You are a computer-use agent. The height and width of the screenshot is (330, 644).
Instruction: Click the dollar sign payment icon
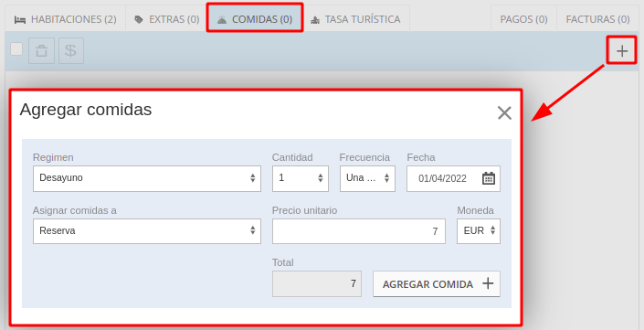point(71,51)
